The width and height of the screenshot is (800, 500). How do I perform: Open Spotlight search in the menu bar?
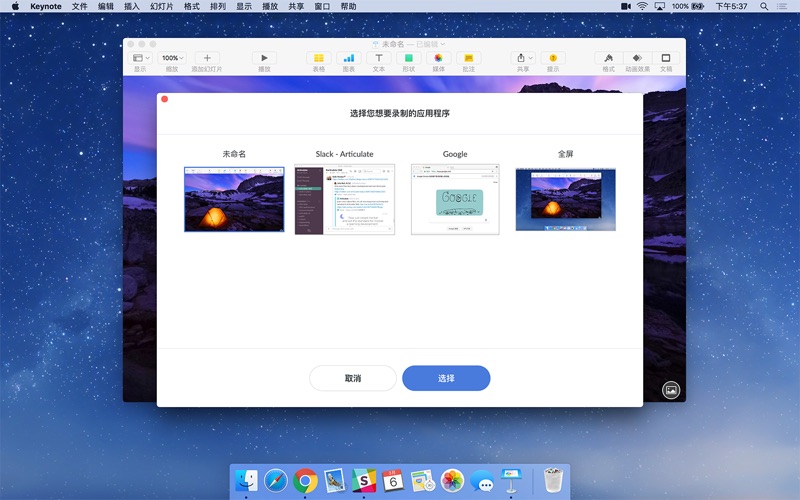764,6
